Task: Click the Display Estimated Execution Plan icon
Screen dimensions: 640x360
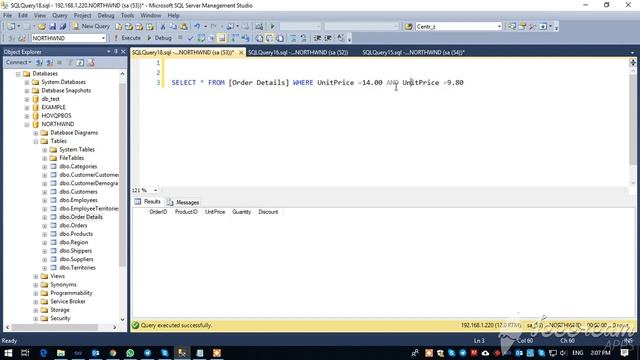Action: click(201, 38)
